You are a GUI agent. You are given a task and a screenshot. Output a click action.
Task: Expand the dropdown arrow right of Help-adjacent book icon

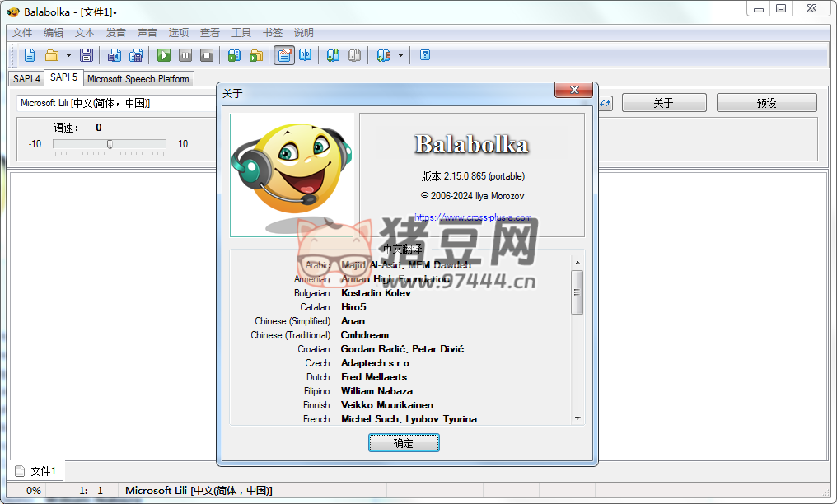coord(400,55)
